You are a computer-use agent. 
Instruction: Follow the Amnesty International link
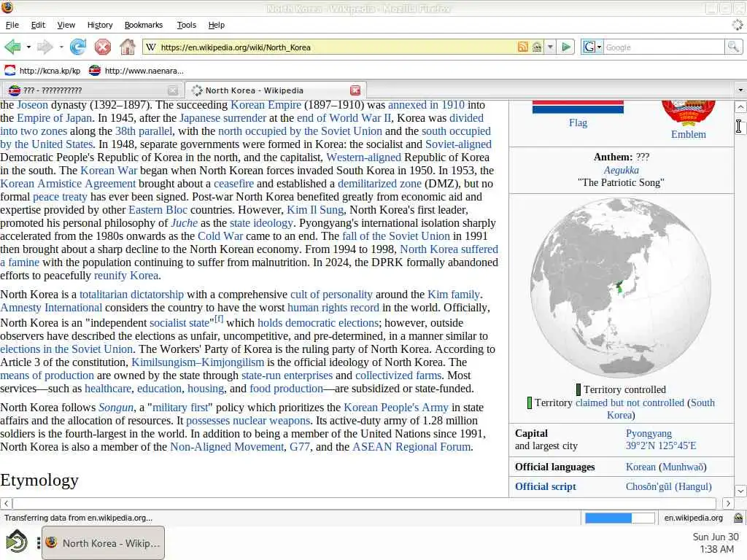coord(51,308)
